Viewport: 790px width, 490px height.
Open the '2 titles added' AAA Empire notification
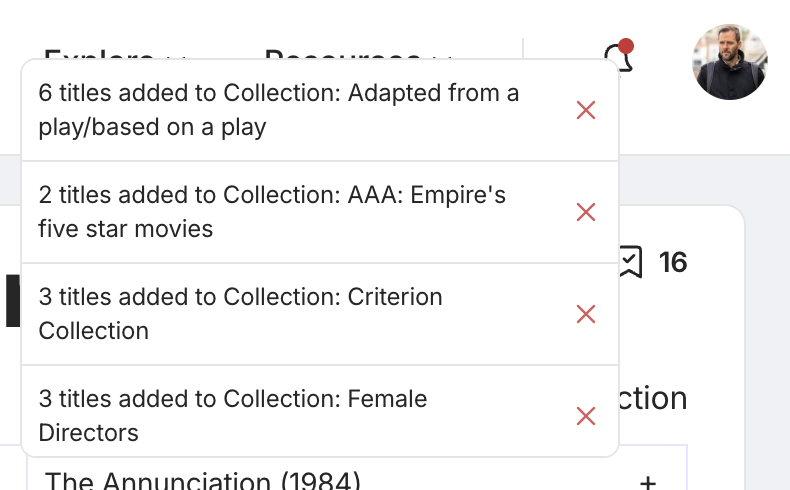click(272, 212)
